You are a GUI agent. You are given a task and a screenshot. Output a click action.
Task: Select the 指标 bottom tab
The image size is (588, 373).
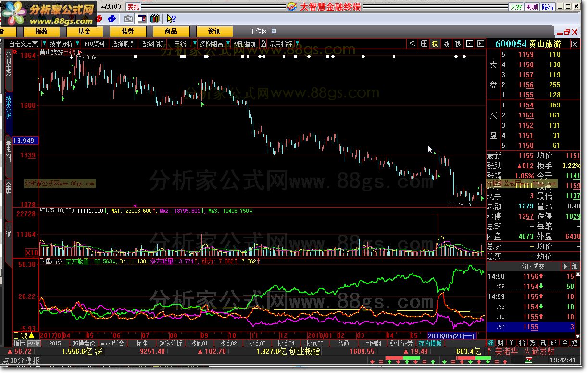19,344
